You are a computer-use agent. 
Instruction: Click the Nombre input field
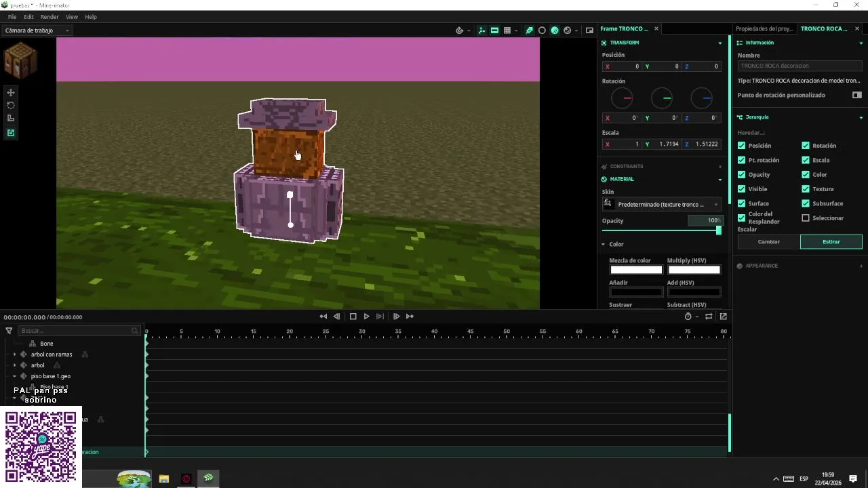800,66
